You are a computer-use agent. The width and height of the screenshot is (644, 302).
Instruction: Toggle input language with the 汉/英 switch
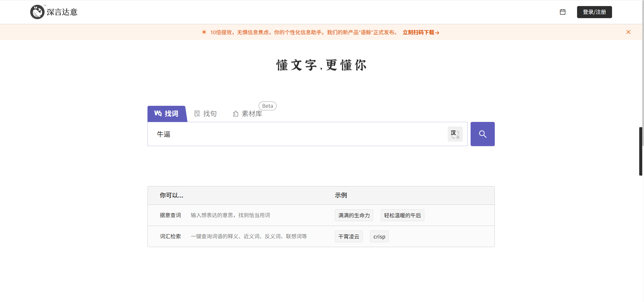(455, 134)
